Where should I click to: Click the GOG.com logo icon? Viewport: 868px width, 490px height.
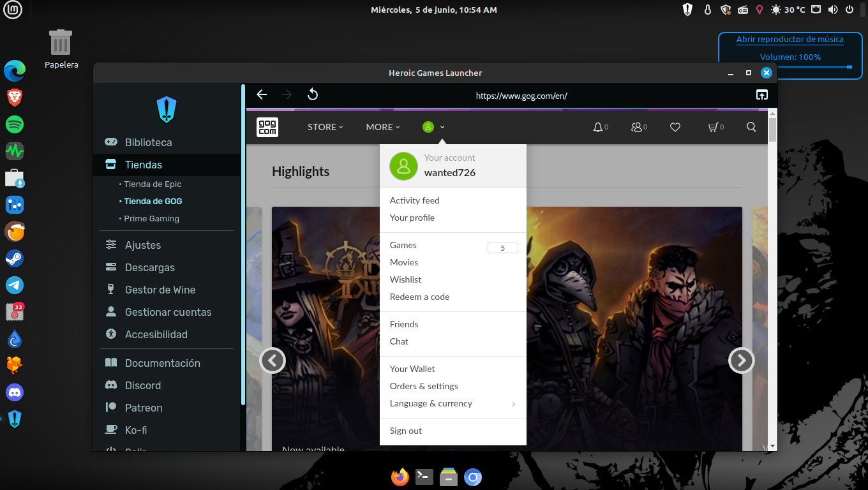pos(267,127)
